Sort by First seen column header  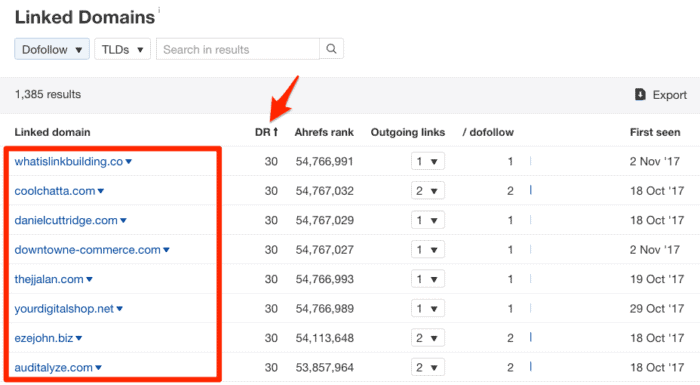coord(655,132)
